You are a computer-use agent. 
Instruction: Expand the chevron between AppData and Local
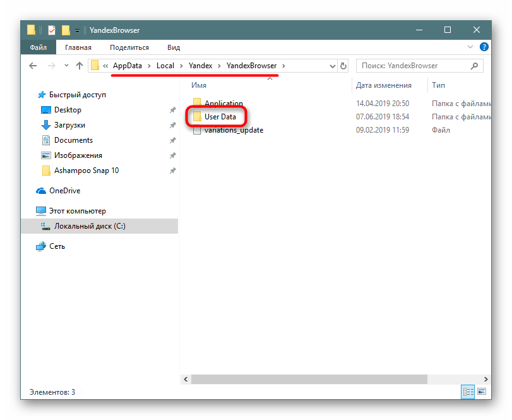[149, 66]
